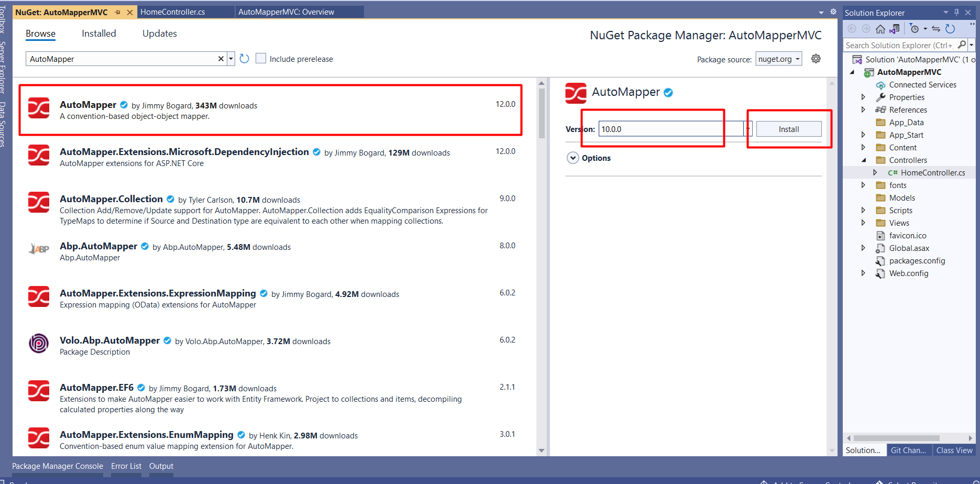
Task: Open the Package Manager Console tab
Action: pos(58,466)
